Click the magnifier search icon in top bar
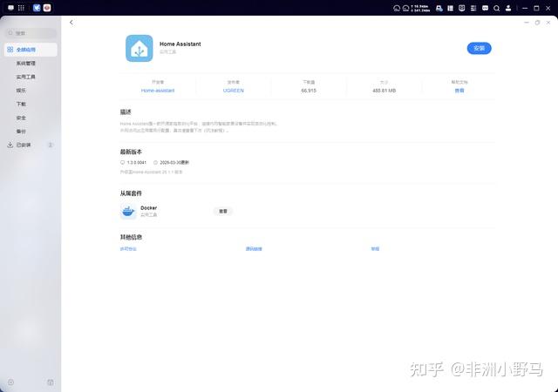 (x=496, y=8)
